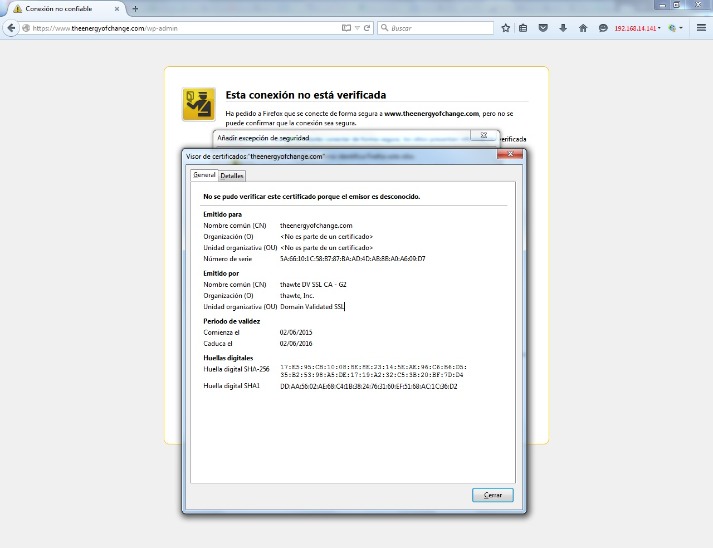Switch to the Detalles tab

coord(232,176)
